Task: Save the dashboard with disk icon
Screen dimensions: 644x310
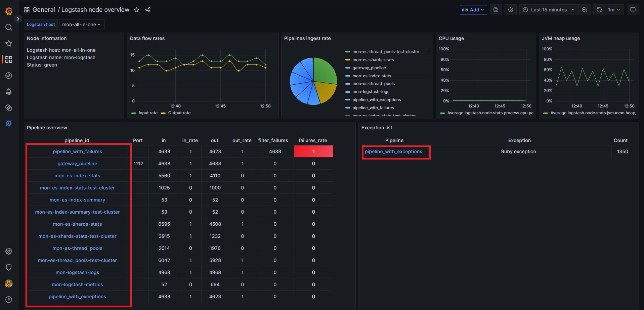Action: pos(496,10)
